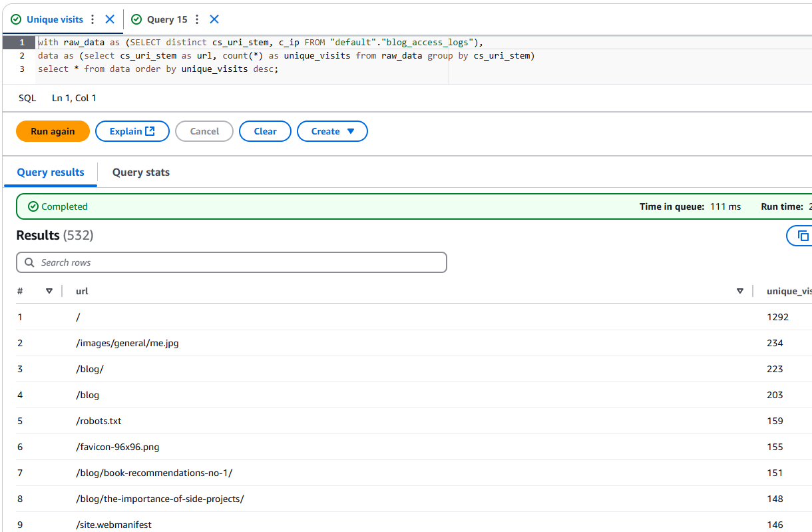The image size is (812, 532).
Task: Sort by the row number column arrow
Action: [49, 291]
